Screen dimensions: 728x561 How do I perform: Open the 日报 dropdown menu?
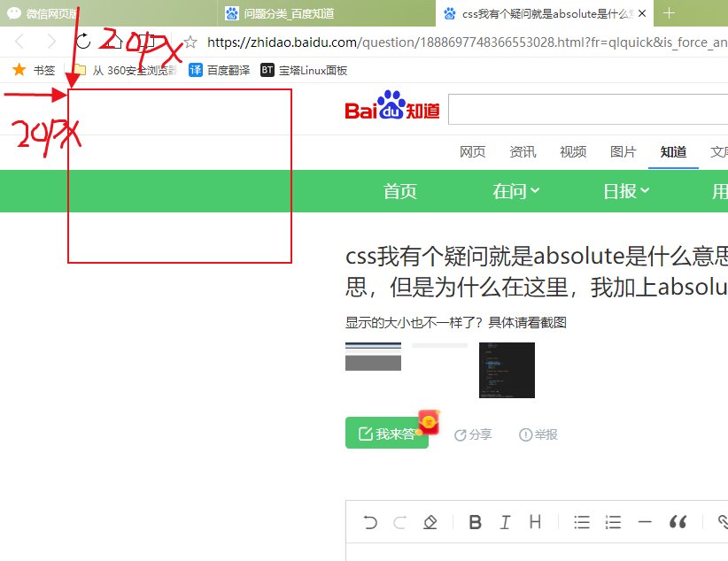tap(625, 190)
